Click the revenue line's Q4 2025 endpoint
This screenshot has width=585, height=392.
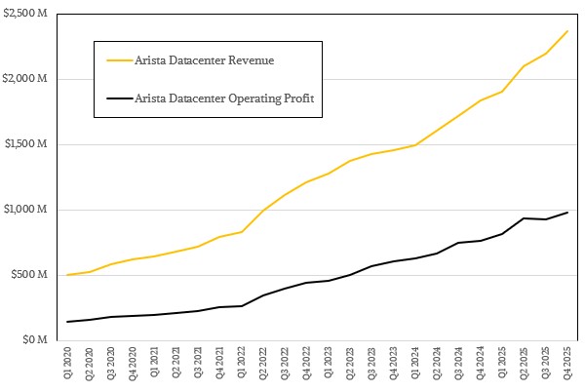coord(567,30)
